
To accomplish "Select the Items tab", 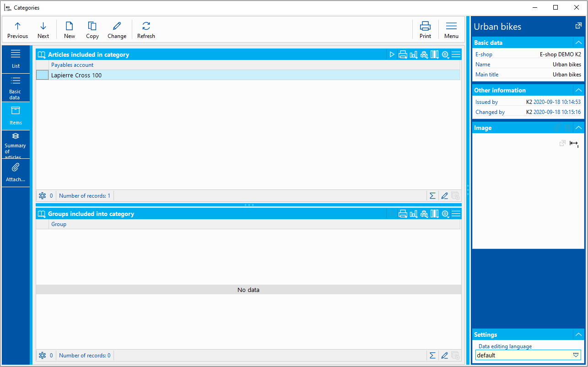I will (16, 116).
